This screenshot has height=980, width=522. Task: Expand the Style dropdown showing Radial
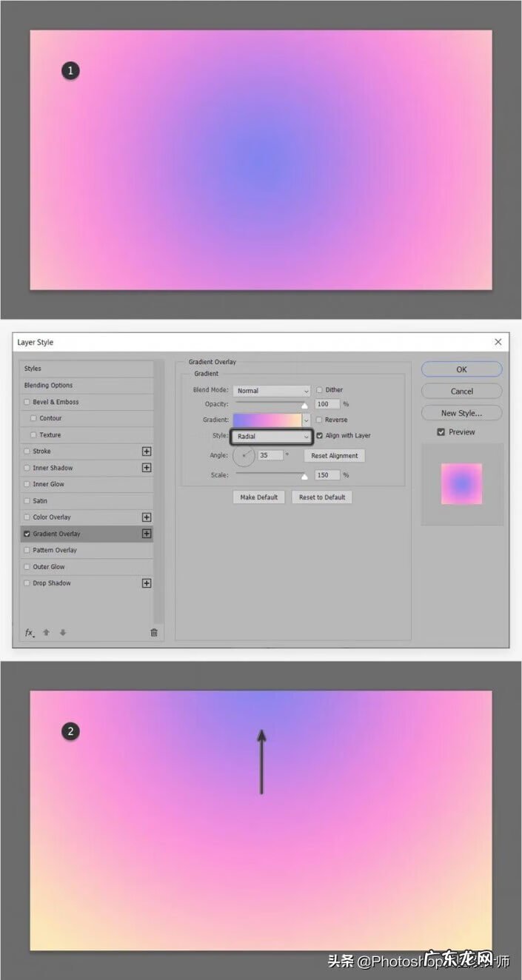point(272,437)
